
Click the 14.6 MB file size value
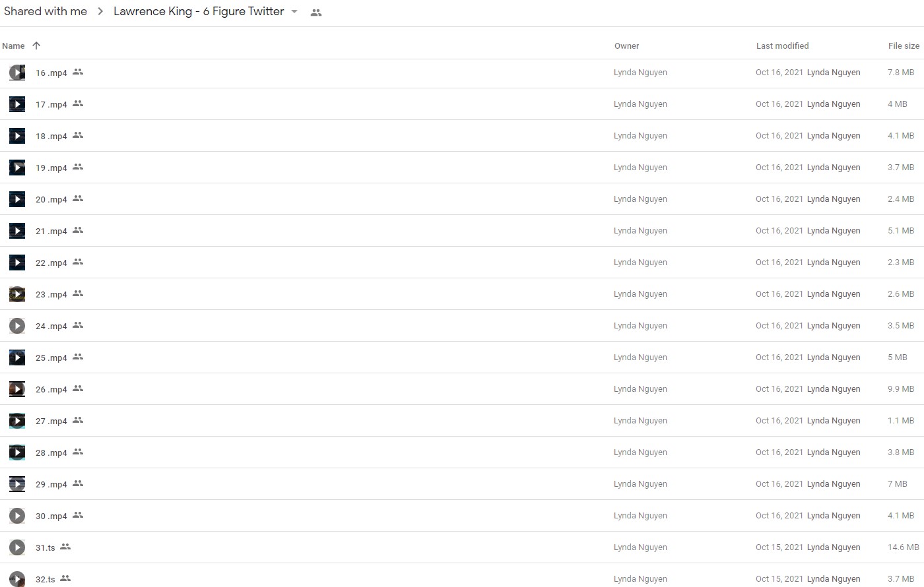coord(904,547)
